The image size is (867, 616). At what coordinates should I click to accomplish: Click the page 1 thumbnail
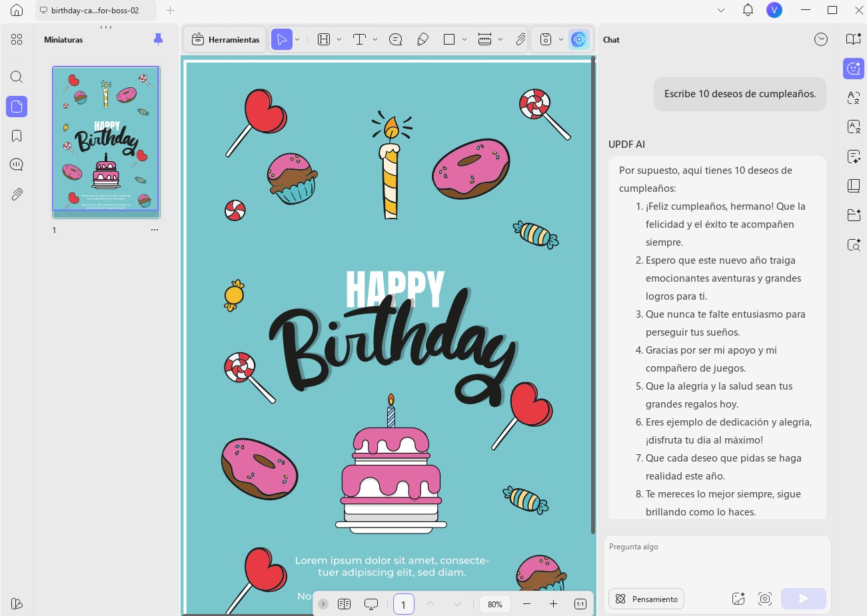click(106, 141)
